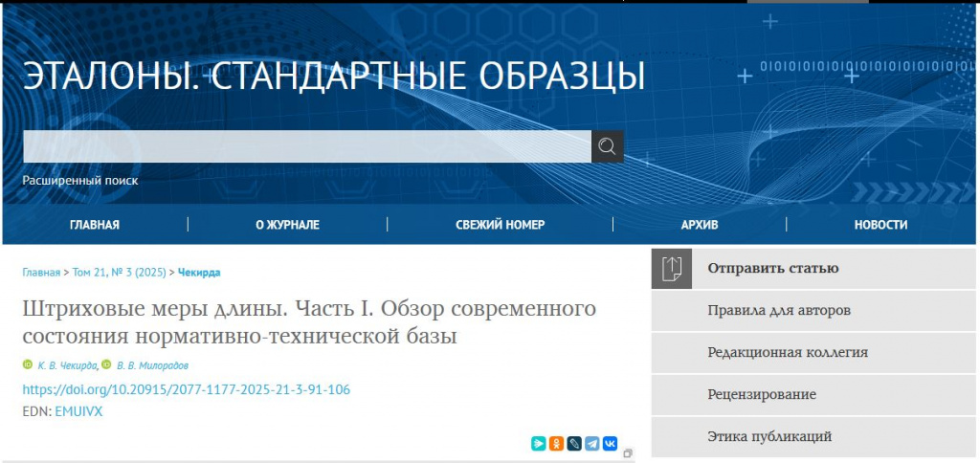Open Правила для авторов sidebar link

click(x=813, y=311)
